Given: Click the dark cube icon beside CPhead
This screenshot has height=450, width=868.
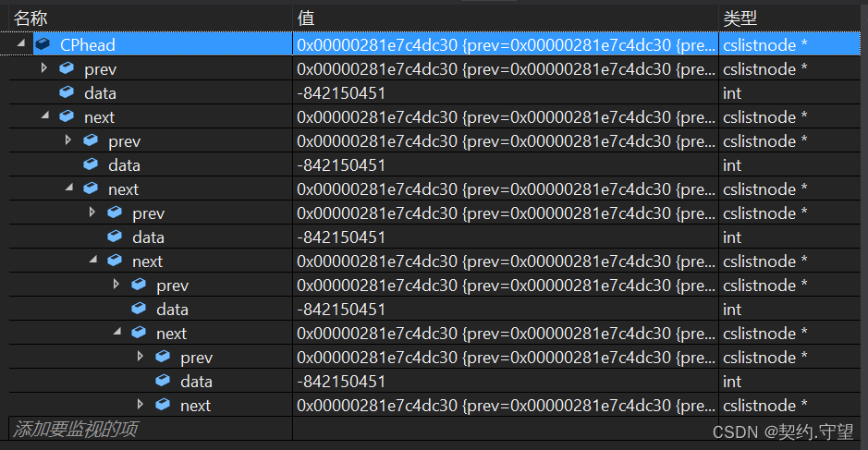Looking at the screenshot, I should coord(43,43).
